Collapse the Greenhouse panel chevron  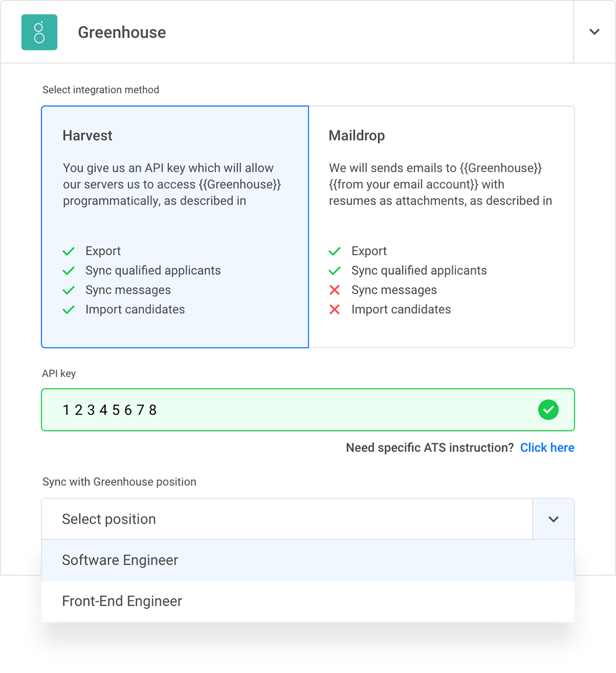click(x=594, y=32)
